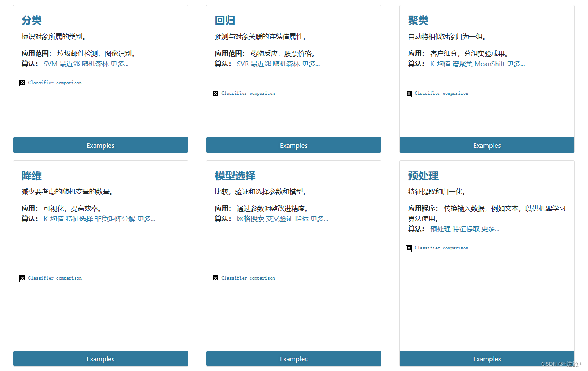
Task: Follow K-均值 link in 聚类 card
Action: click(x=440, y=64)
